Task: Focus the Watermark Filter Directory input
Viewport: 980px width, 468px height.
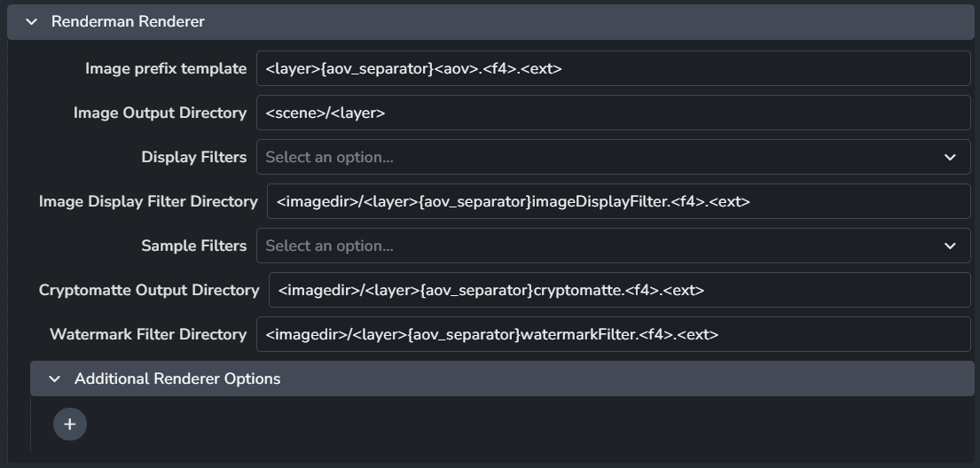Action: click(x=613, y=334)
